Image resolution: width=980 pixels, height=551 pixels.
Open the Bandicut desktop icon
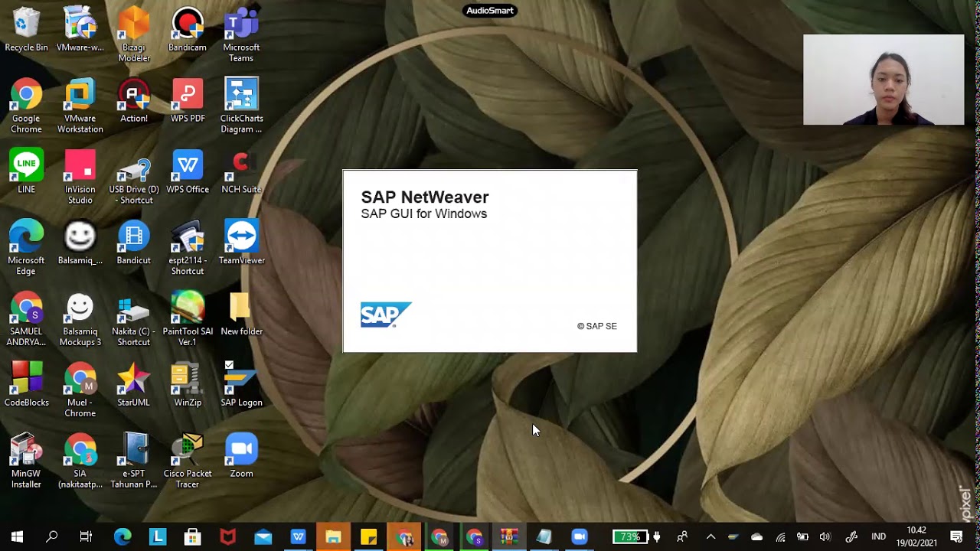click(134, 243)
